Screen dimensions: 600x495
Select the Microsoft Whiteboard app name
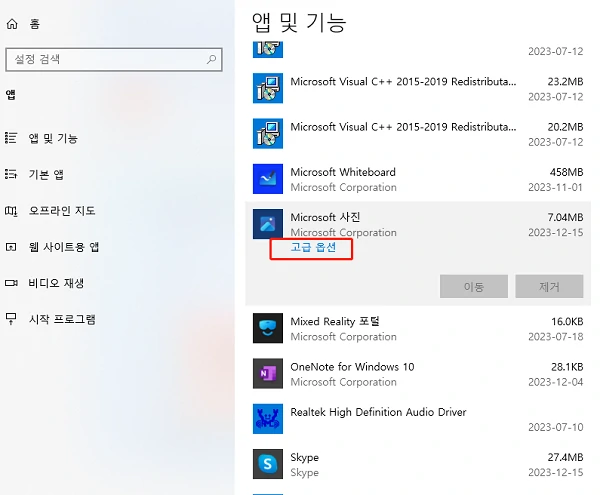[343, 172]
